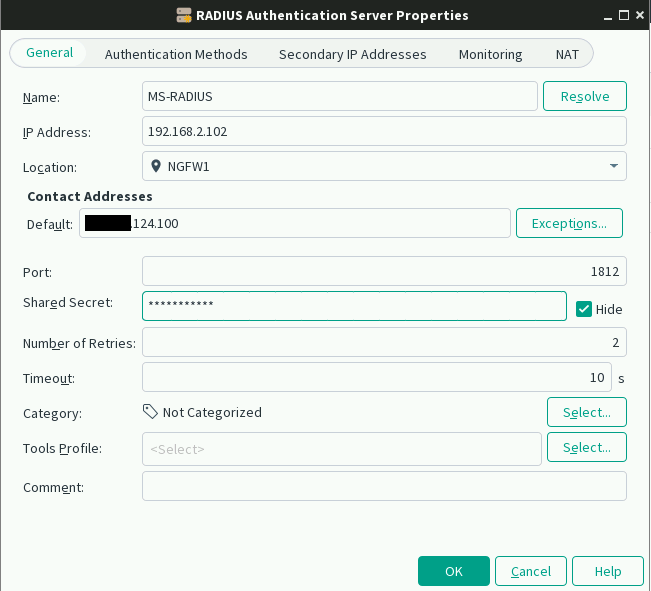651x591 pixels.
Task: Click the Comment text field
Action: point(384,486)
